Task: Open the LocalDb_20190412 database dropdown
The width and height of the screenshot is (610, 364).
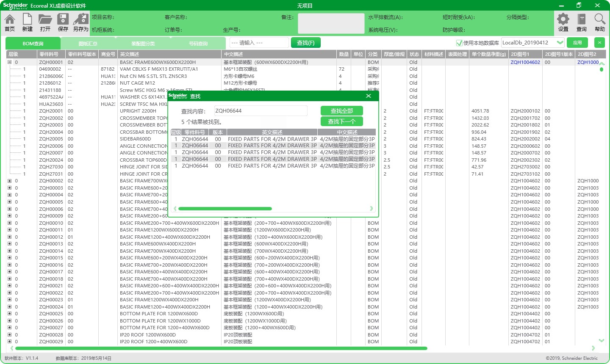Action: 560,43
